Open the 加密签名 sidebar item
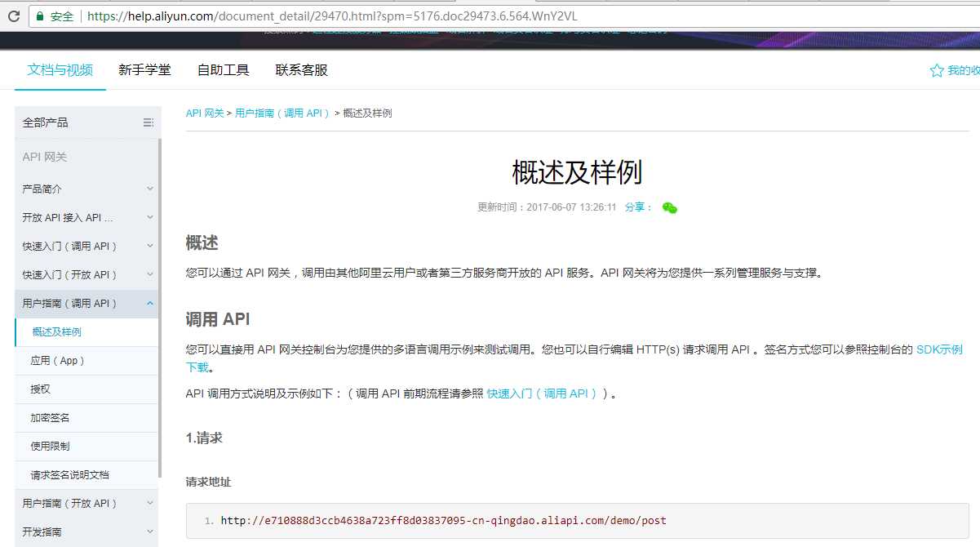This screenshot has height=547, width=980. pyautogui.click(x=86, y=417)
